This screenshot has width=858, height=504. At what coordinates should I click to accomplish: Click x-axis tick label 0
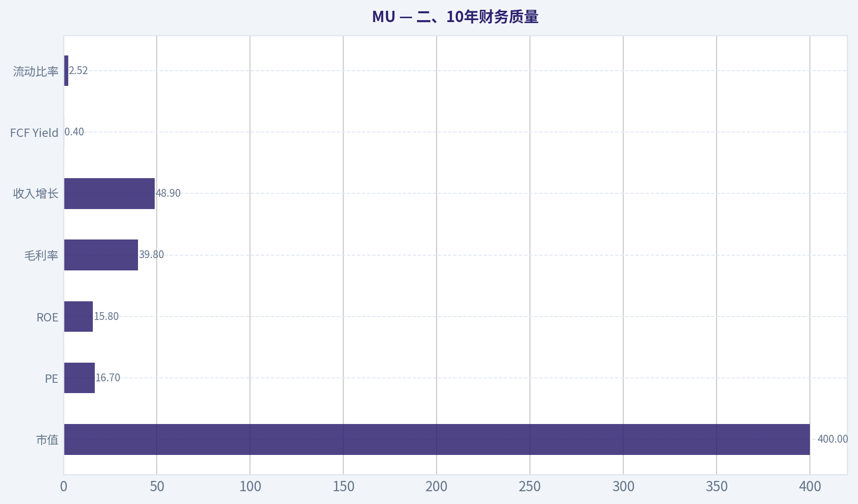point(63,486)
